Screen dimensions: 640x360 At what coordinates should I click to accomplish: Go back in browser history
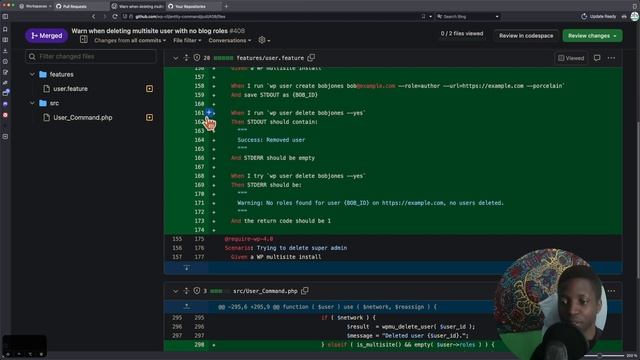point(93,17)
